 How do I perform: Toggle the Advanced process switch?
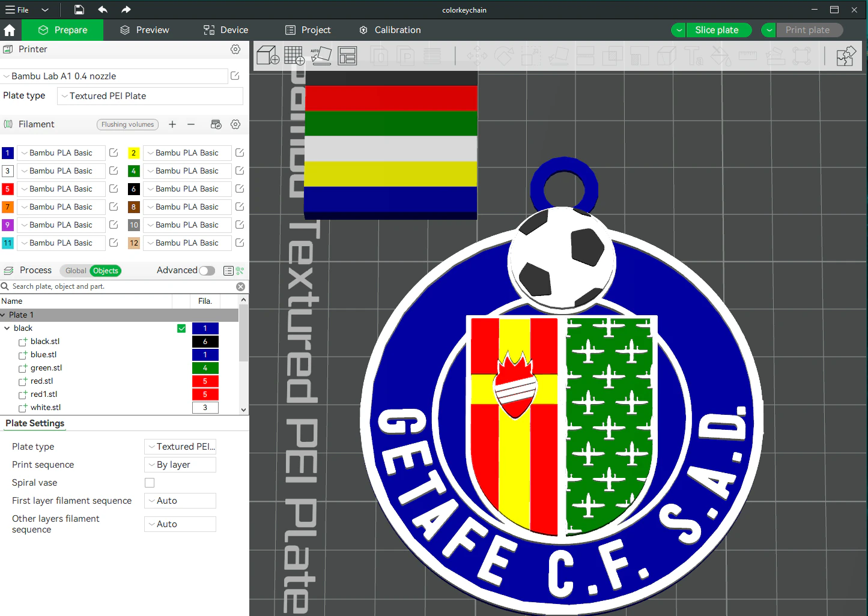tap(207, 271)
